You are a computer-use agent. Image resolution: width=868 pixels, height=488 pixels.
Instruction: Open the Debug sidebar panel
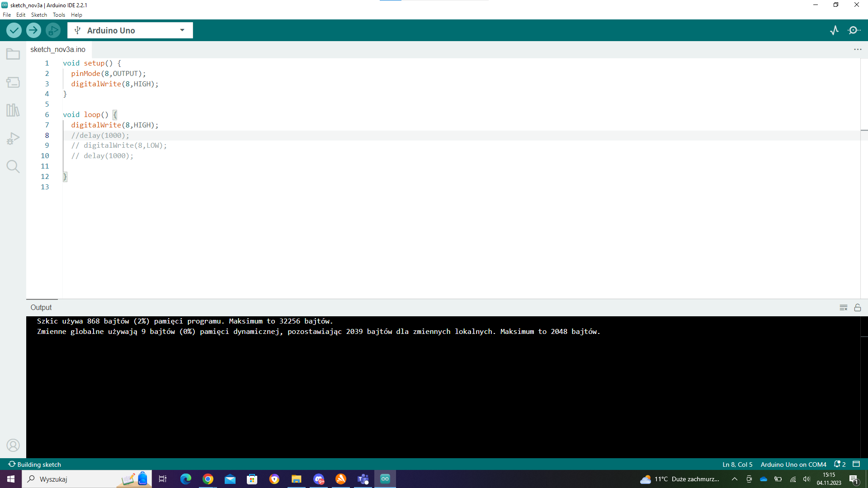pyautogui.click(x=13, y=138)
